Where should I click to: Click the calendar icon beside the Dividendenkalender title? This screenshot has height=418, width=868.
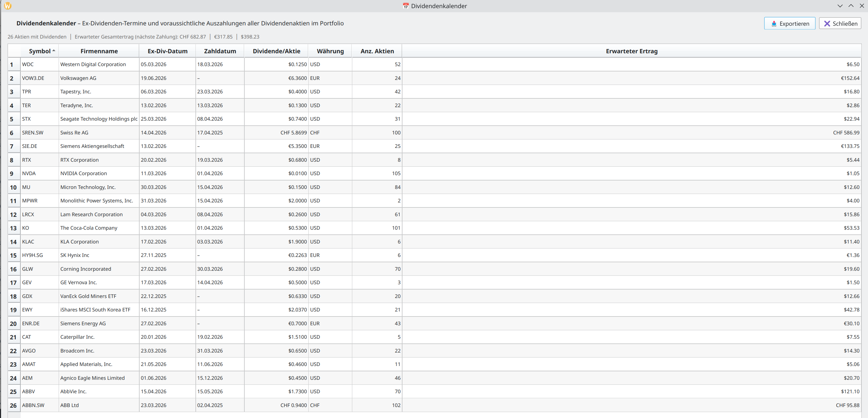[406, 6]
